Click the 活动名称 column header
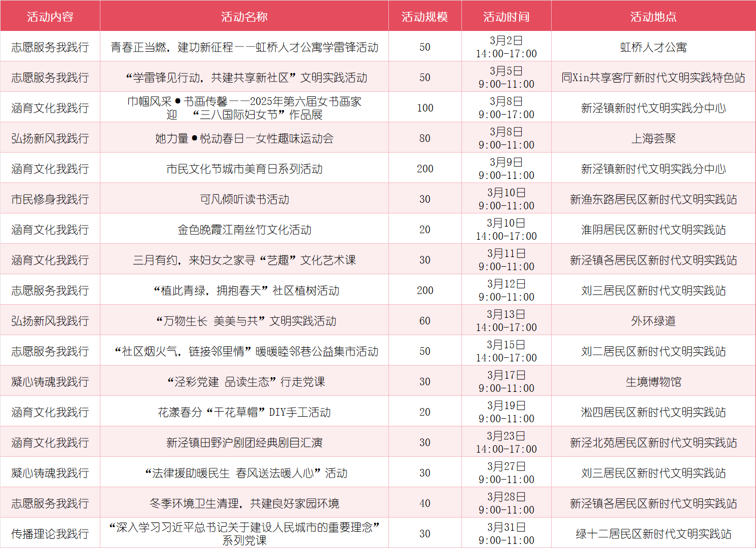The image size is (756, 548). pos(244,16)
